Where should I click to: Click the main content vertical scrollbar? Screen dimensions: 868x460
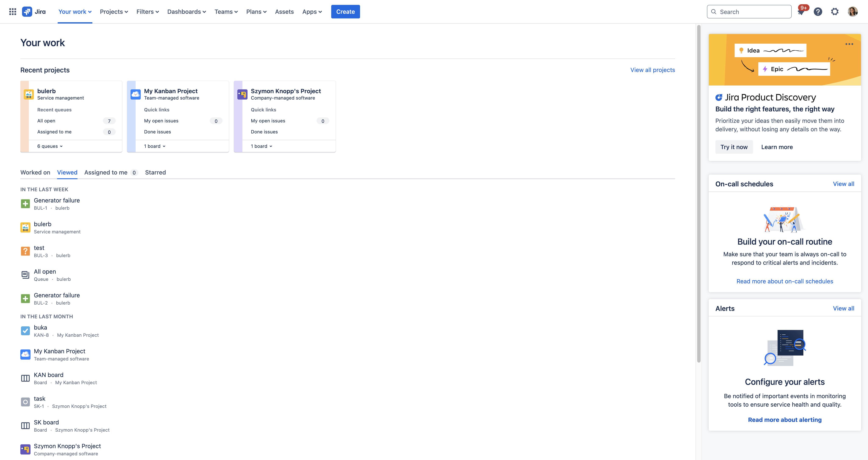[699, 194]
